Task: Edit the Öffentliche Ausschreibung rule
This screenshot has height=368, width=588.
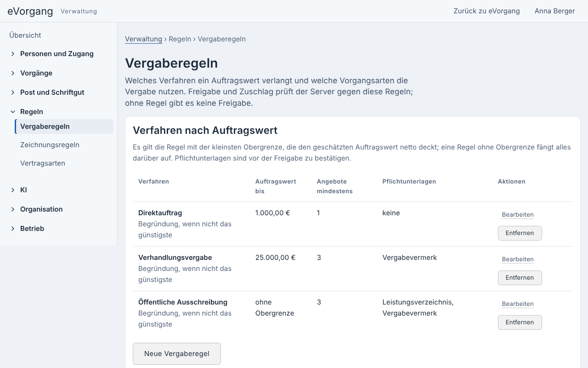Action: [x=518, y=304]
